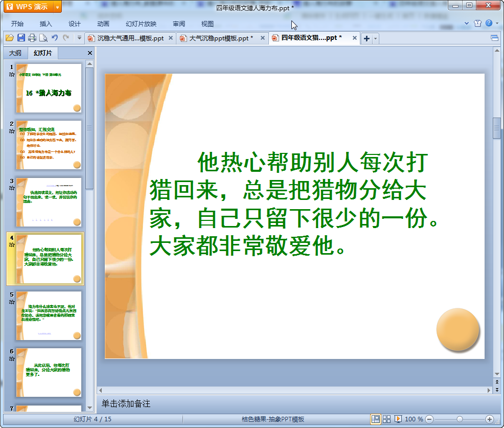Open Print Preview from quick toolbar
Viewport: 504px width, 428px height.
(x=43, y=38)
